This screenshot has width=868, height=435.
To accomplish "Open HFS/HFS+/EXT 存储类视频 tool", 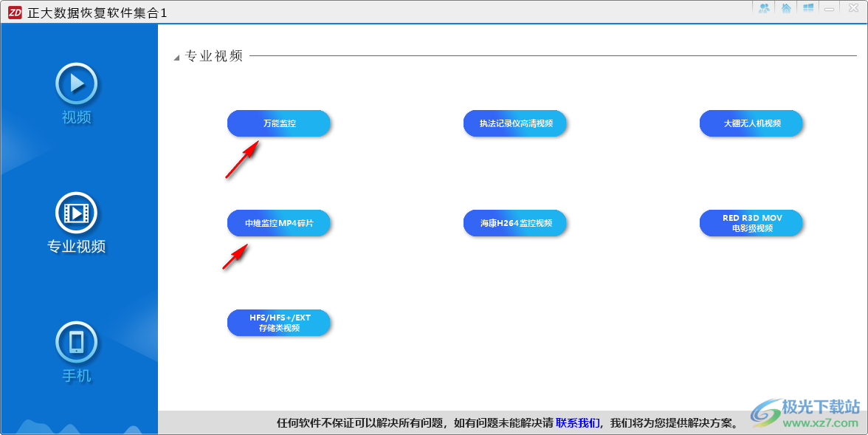I will point(279,323).
